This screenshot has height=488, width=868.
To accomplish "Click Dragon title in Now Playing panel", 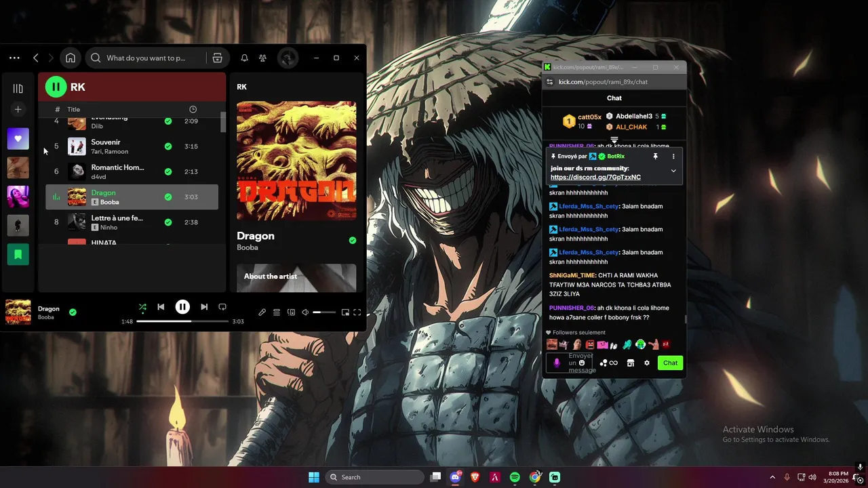I will pos(256,236).
